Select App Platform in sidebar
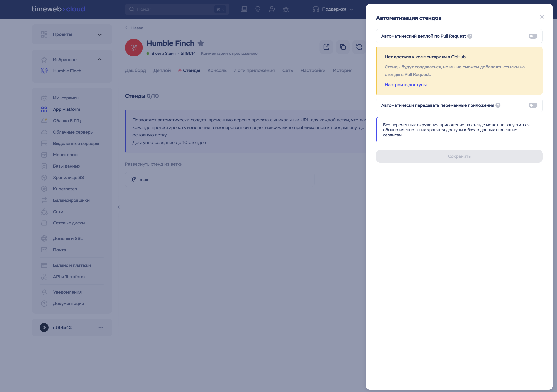 pos(66,109)
